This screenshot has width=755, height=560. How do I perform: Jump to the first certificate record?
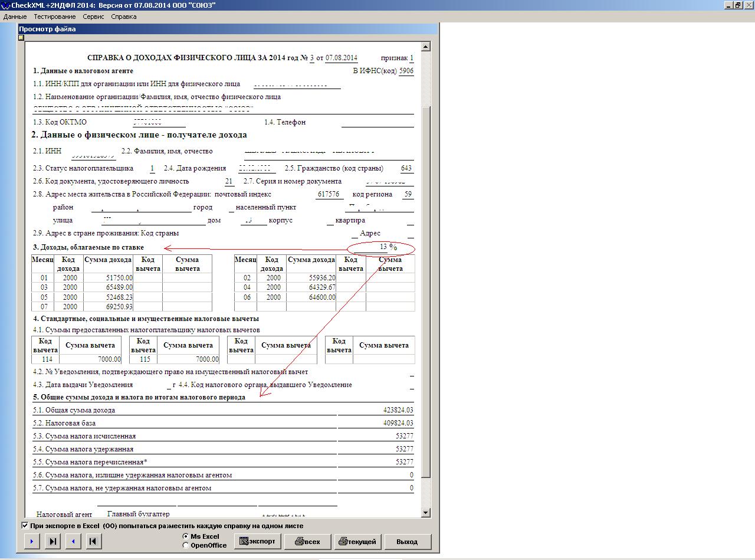pos(93,541)
